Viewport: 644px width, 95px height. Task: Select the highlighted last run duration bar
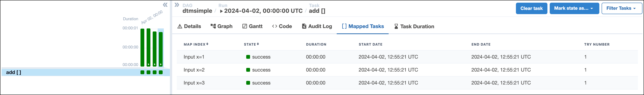coord(161,49)
